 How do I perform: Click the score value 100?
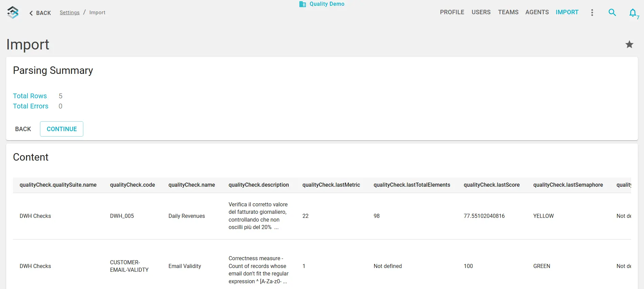[468, 266]
